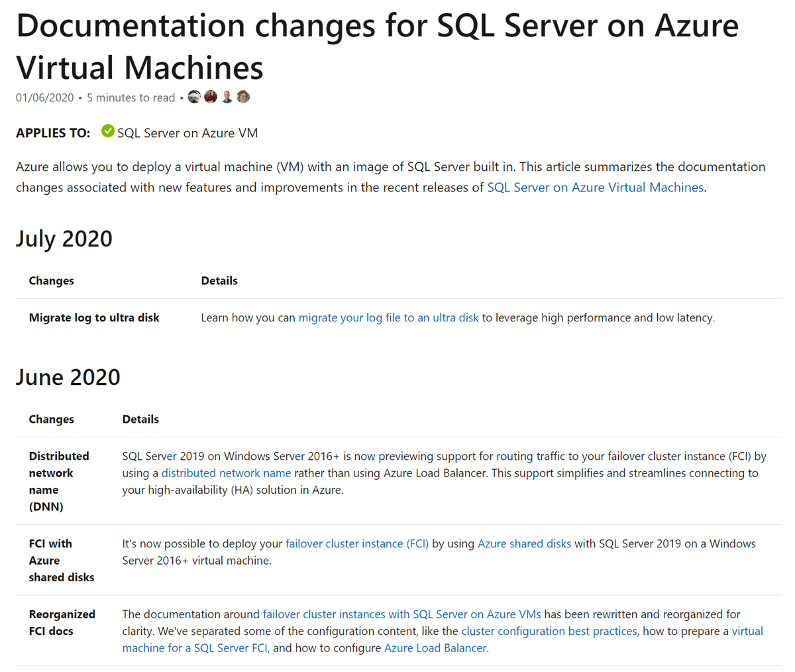Click the page title Documentation changes heading

[x=378, y=46]
